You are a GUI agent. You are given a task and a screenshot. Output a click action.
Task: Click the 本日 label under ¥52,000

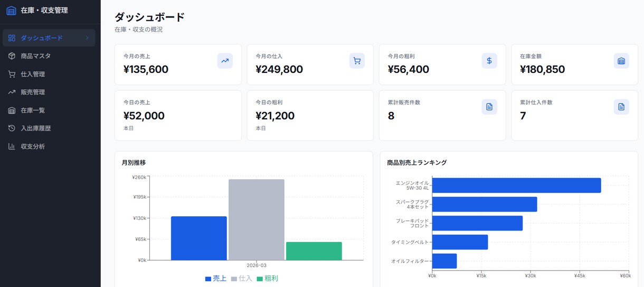click(128, 128)
